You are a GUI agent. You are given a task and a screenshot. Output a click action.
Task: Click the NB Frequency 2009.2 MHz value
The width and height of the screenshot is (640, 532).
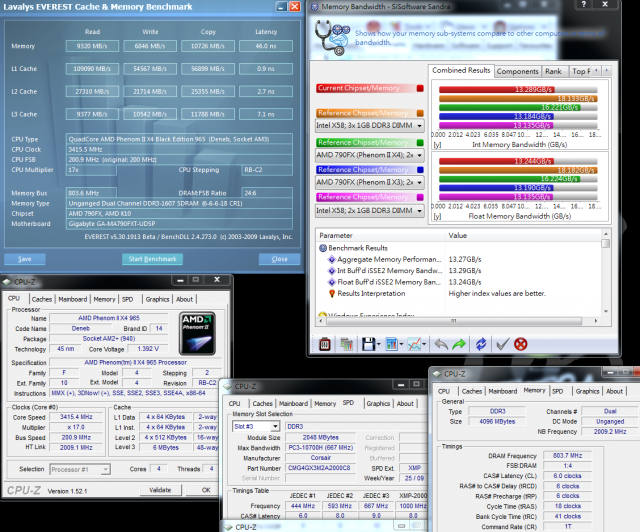tap(610, 432)
